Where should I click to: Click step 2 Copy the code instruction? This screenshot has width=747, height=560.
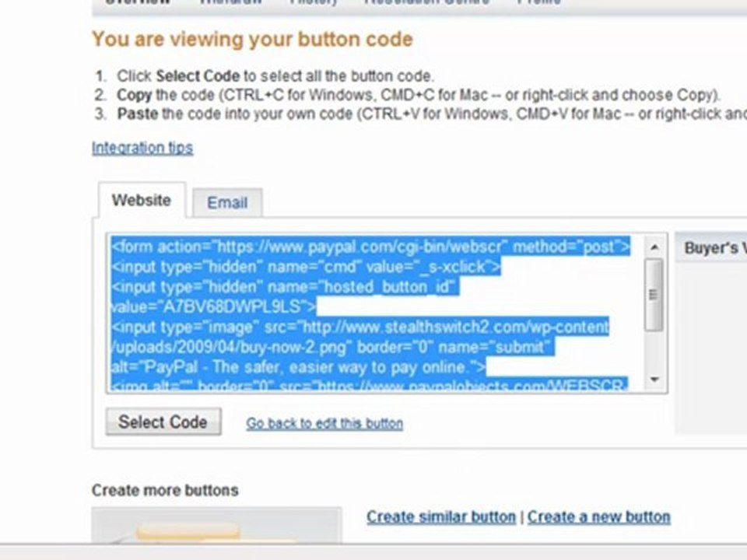coord(419,95)
